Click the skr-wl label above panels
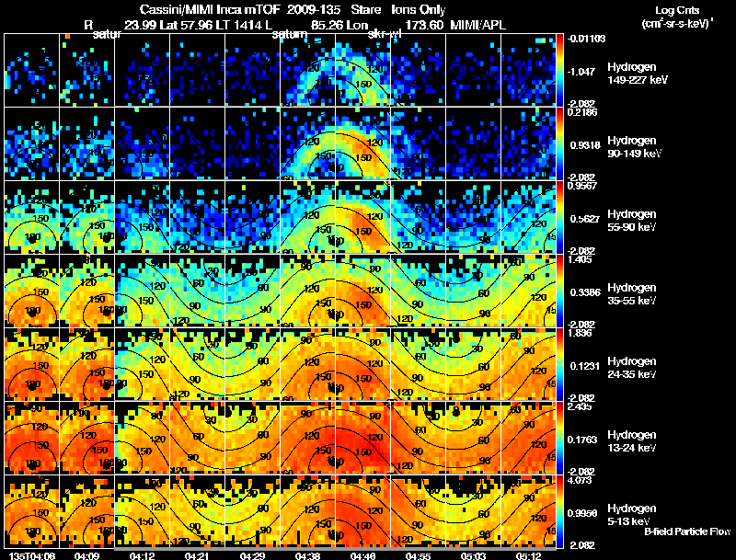Viewport: 736px width, 560px height. 385,34
